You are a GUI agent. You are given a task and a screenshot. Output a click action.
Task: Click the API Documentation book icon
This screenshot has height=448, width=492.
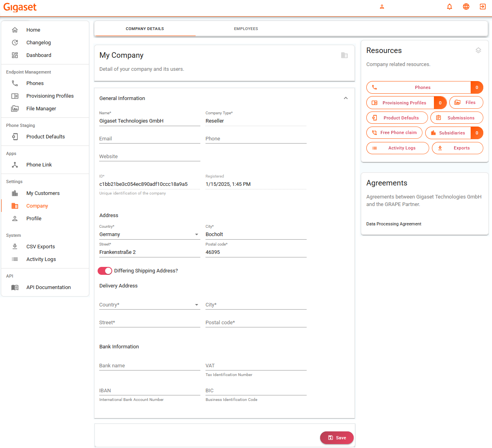pyautogui.click(x=15, y=287)
